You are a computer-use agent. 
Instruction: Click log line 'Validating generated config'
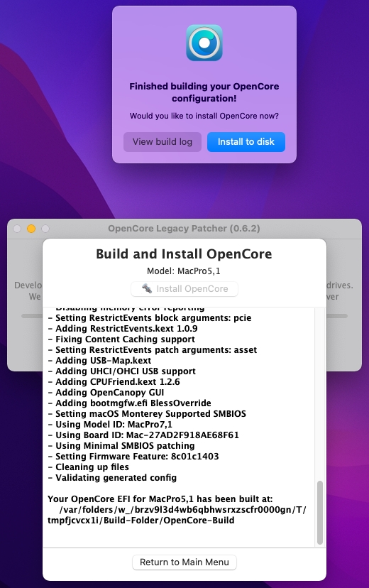[x=112, y=478]
